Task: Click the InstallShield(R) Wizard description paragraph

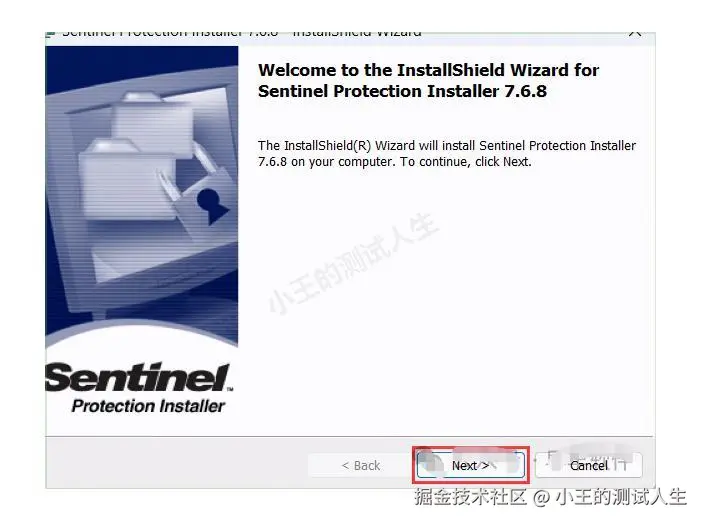Action: click(447, 154)
